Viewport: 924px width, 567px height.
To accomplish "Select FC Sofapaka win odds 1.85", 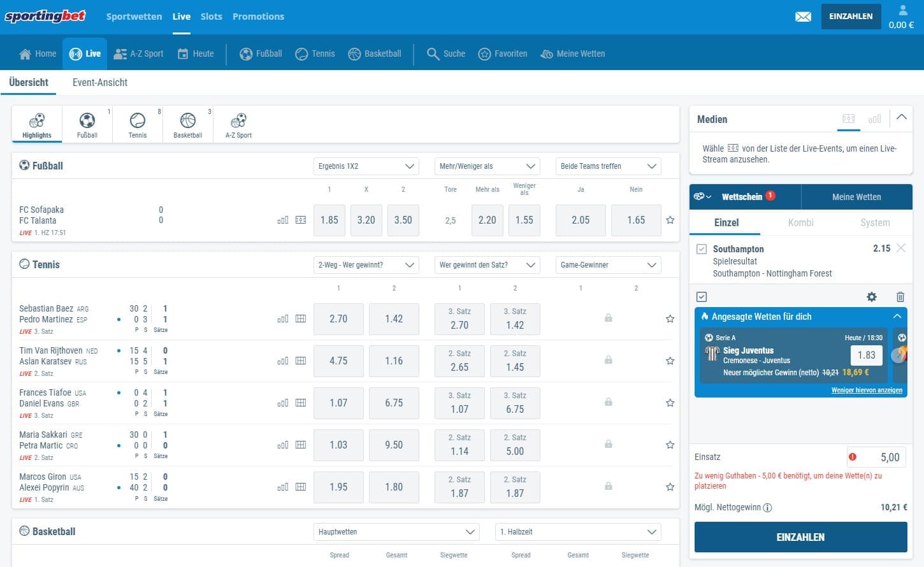I will pyautogui.click(x=329, y=220).
